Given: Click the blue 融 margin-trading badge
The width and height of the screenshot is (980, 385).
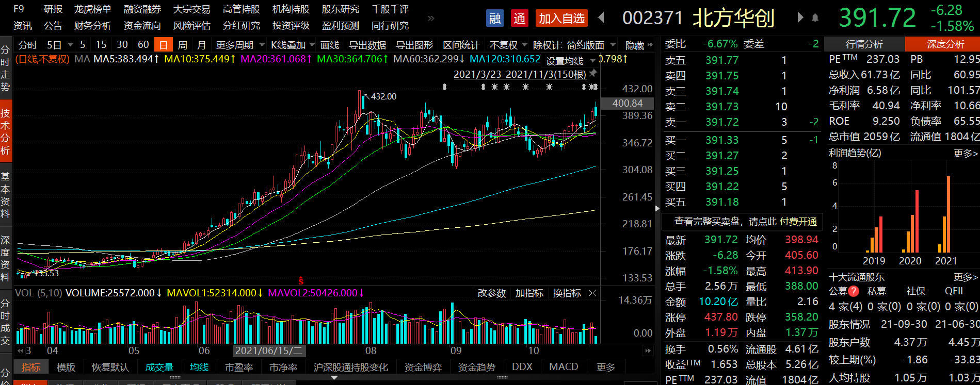Looking at the screenshot, I should click(x=495, y=19).
